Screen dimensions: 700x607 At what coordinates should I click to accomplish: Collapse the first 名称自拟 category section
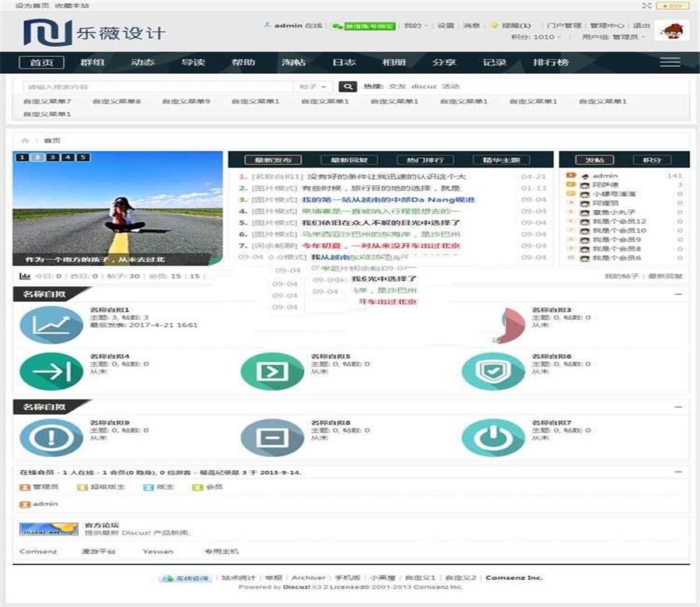[678, 294]
